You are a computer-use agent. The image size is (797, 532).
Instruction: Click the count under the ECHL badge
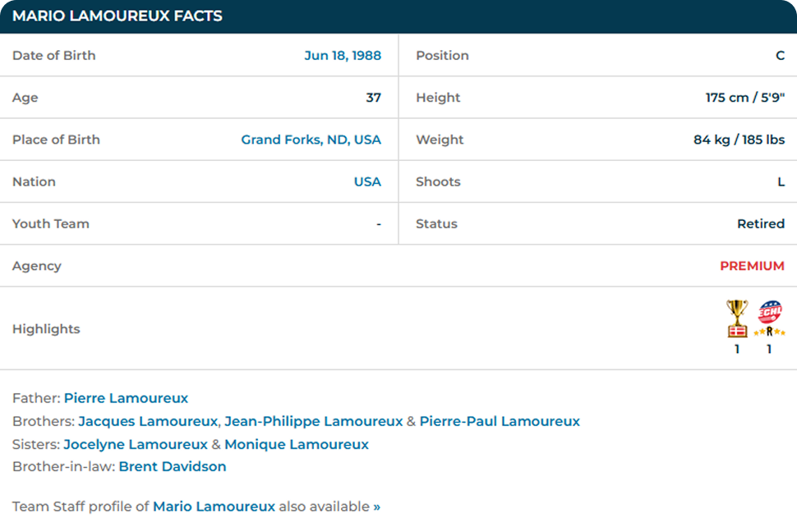pyautogui.click(x=769, y=349)
